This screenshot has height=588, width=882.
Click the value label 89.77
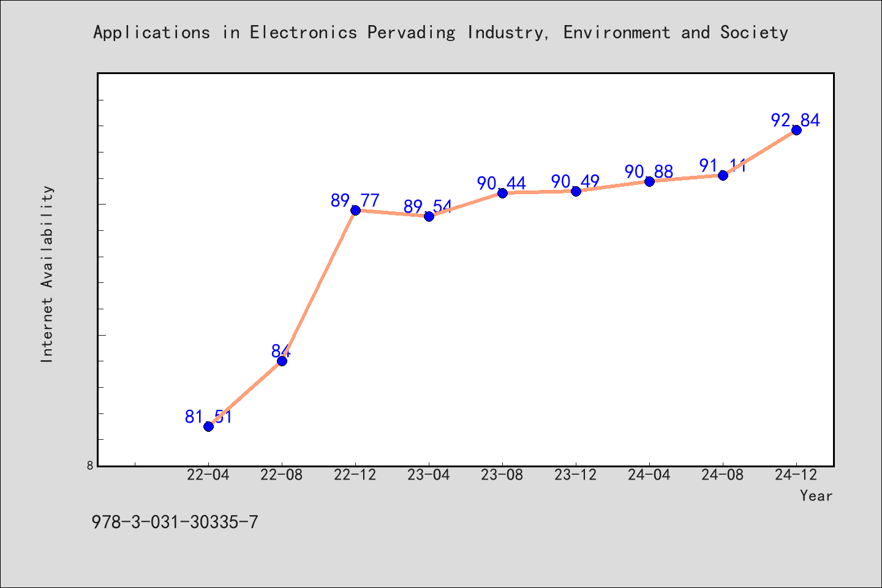[x=355, y=200]
